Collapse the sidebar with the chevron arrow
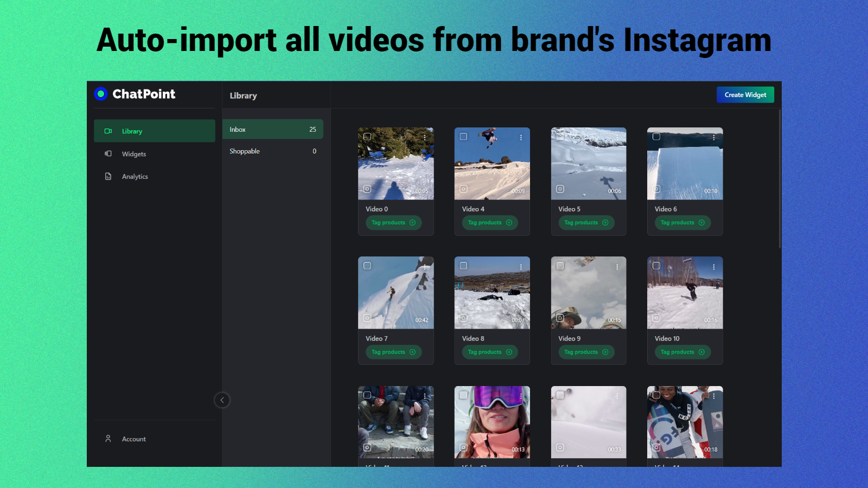868x488 pixels. coord(222,400)
